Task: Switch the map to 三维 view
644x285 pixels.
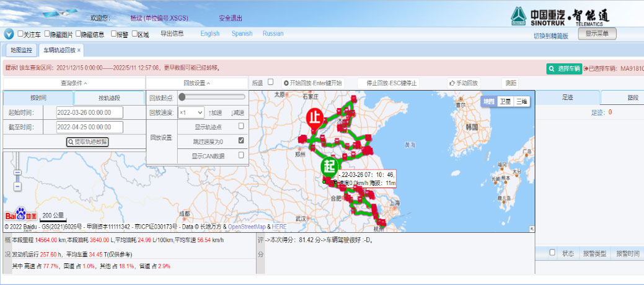Action: tap(522, 102)
